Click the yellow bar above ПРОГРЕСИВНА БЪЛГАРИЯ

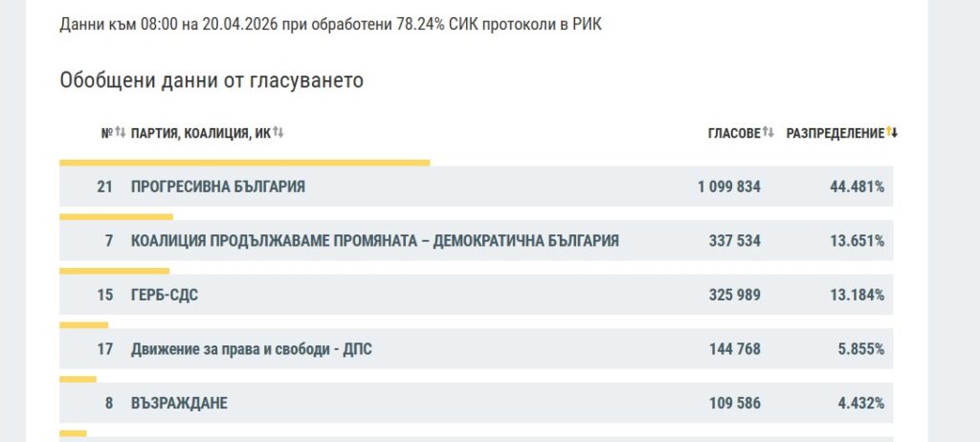point(244,163)
